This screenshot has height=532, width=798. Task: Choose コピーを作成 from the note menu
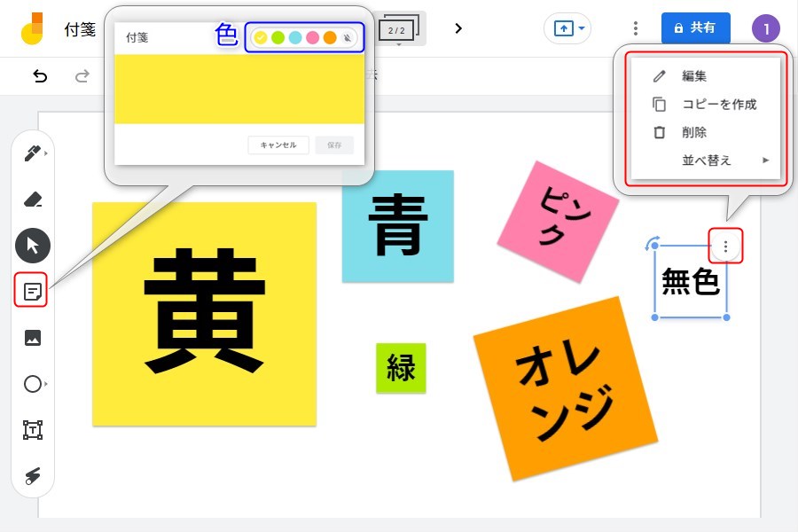[706, 105]
